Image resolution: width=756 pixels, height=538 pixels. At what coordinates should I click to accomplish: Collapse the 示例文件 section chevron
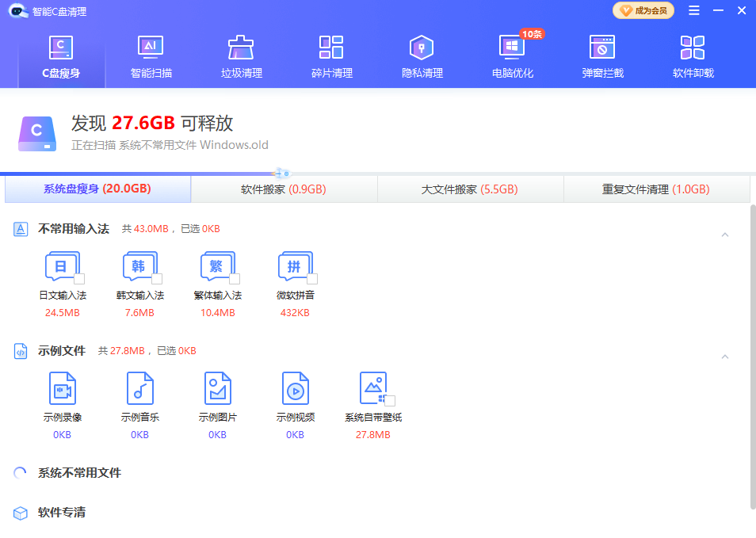click(724, 357)
